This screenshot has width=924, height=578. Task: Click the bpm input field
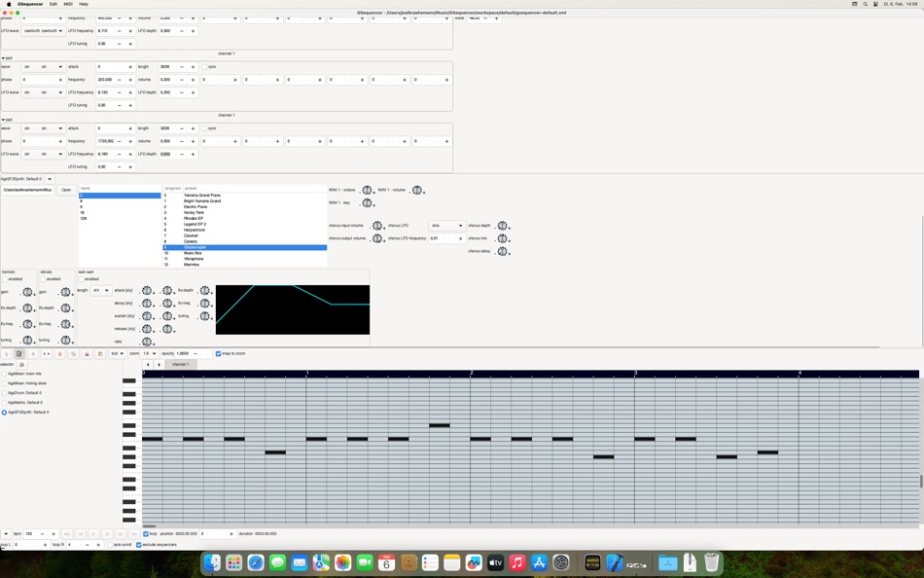pyautogui.click(x=29, y=533)
